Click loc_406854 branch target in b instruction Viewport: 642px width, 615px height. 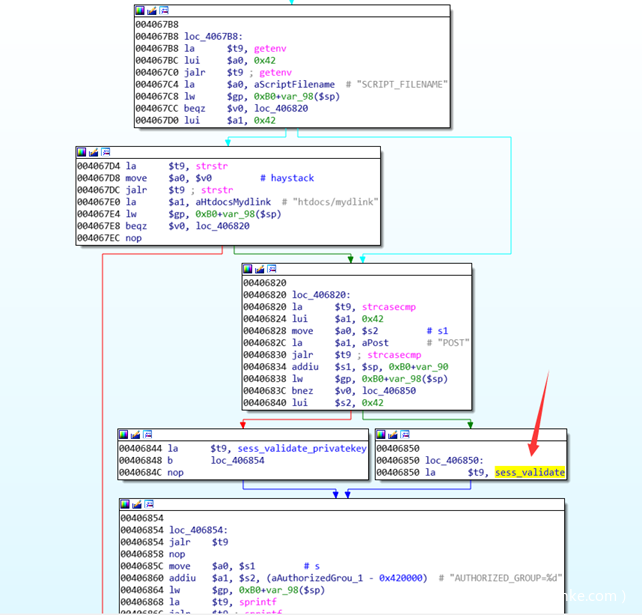point(238,461)
